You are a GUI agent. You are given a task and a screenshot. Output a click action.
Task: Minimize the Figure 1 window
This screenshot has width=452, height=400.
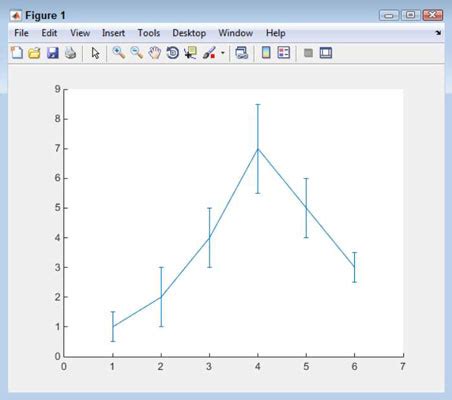389,15
